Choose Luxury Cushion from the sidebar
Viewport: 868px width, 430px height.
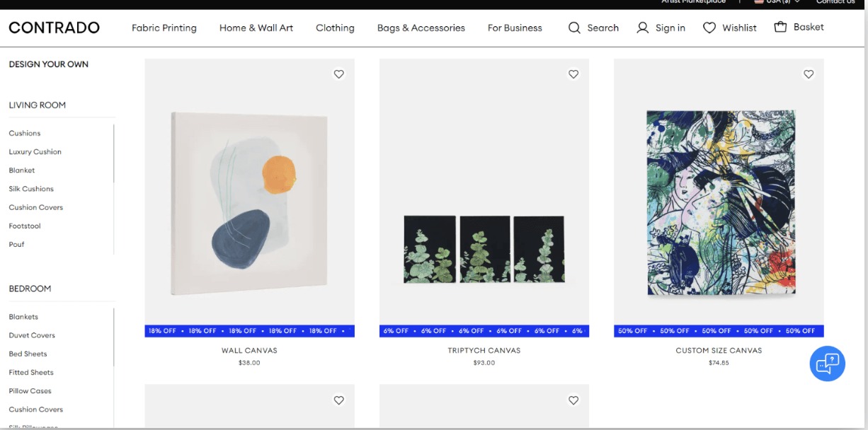pos(35,151)
